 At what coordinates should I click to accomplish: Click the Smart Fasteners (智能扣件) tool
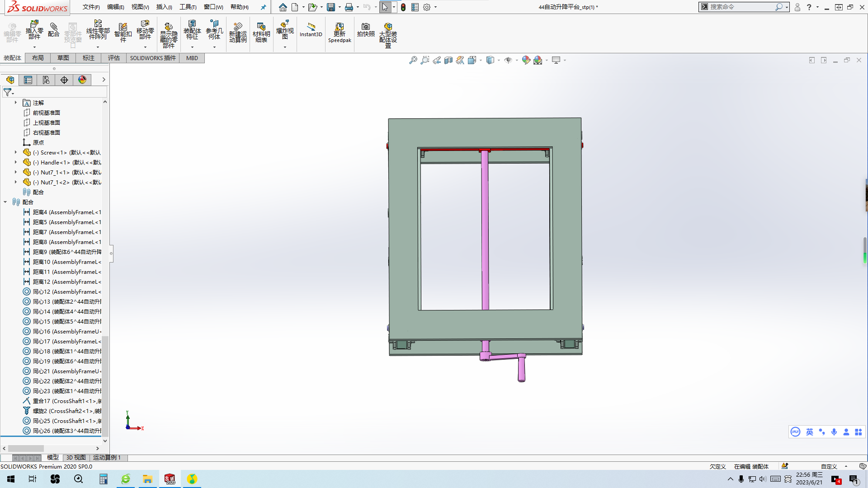(123, 32)
